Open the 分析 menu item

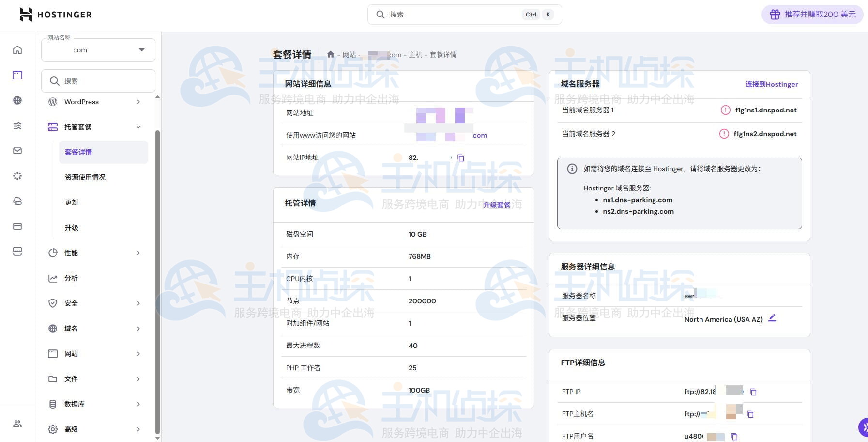[x=71, y=278]
